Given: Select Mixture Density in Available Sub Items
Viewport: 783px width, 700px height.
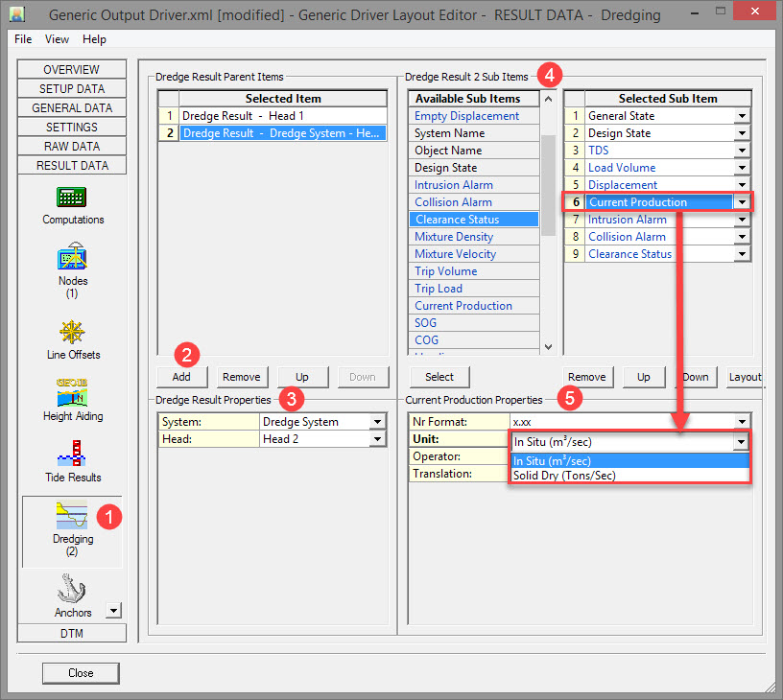Looking at the screenshot, I should pos(454,237).
